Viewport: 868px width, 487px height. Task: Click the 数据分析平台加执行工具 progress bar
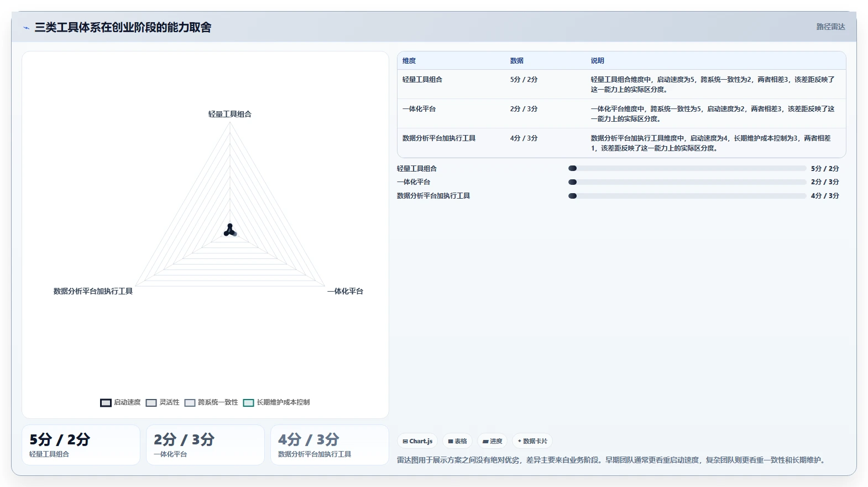click(687, 196)
